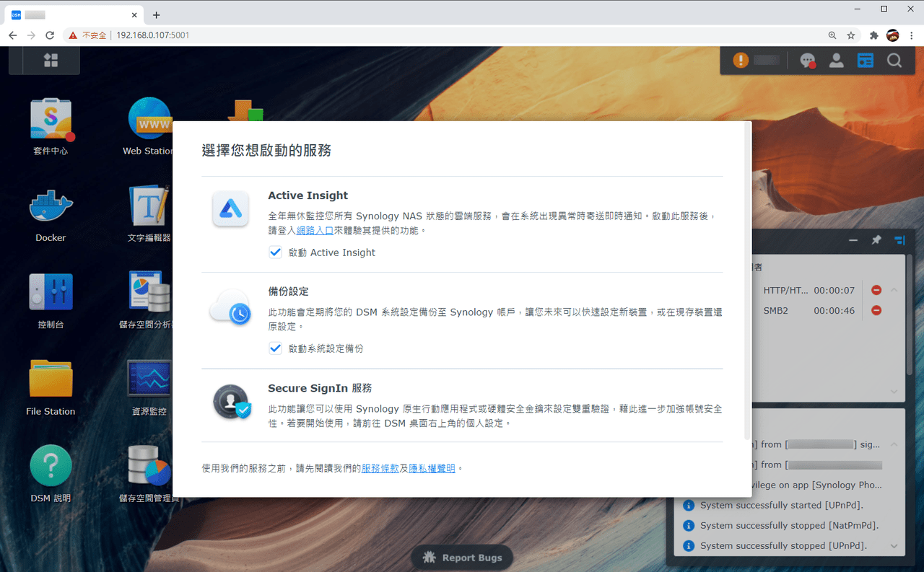Screen dimensions: 924x572
Task: Kill the HTTP/HTTPS connection with red icon
Action: [876, 290]
